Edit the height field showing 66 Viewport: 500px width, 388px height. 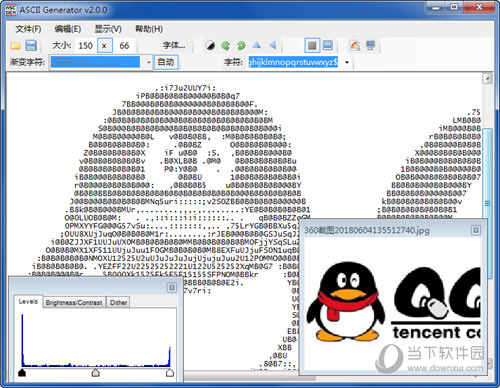pyautogui.click(x=124, y=46)
